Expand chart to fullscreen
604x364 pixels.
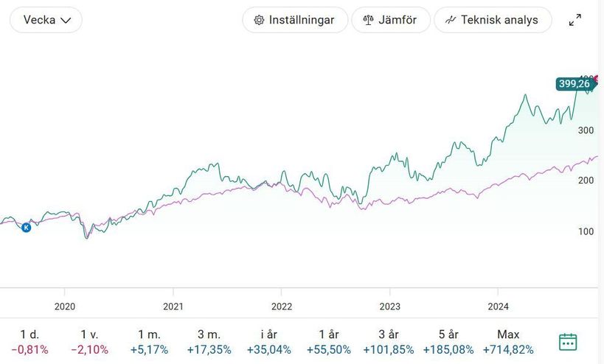[575, 20]
